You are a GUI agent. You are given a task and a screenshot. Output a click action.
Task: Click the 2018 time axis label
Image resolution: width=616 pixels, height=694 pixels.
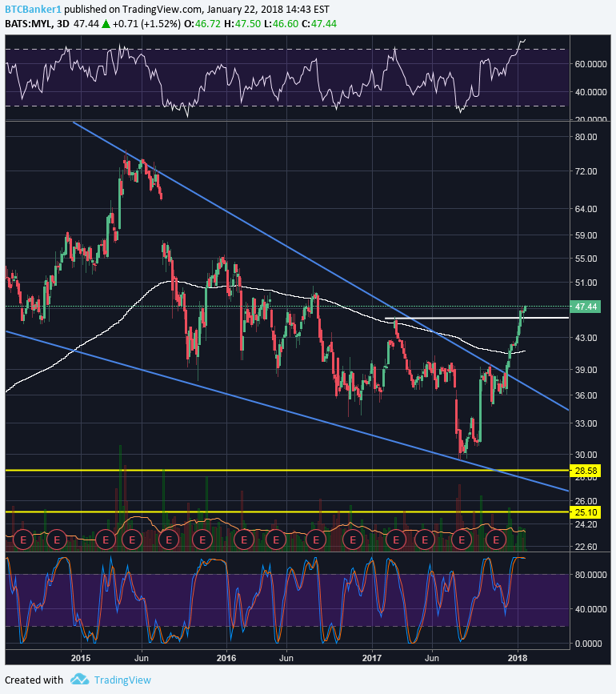[x=518, y=658]
